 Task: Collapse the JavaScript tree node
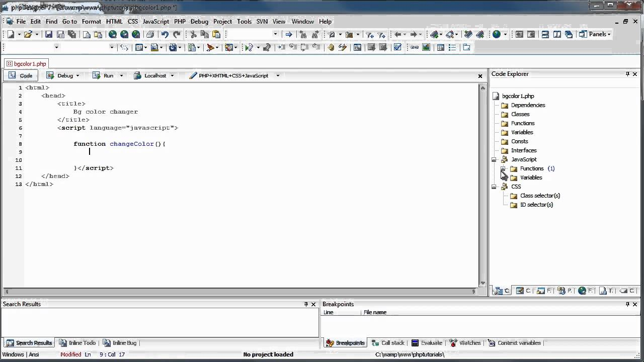pyautogui.click(x=494, y=159)
